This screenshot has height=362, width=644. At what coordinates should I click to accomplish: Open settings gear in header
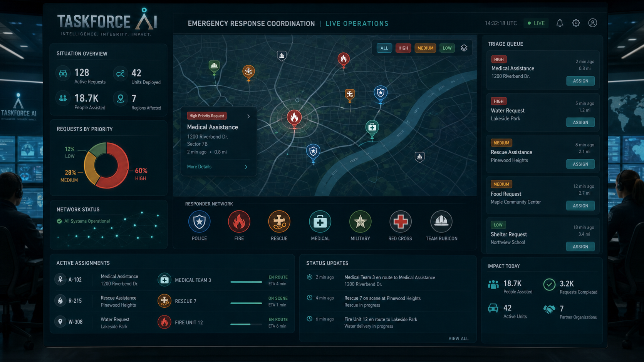[x=576, y=23]
